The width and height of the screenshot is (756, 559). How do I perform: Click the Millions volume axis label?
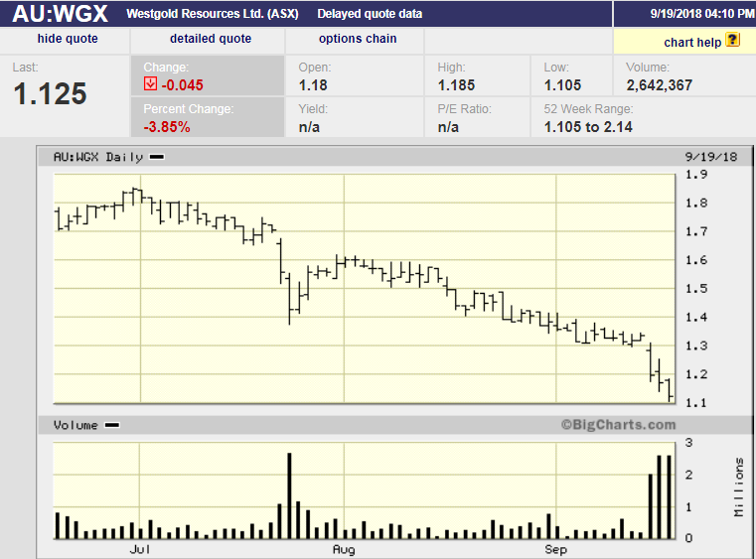[x=739, y=488]
